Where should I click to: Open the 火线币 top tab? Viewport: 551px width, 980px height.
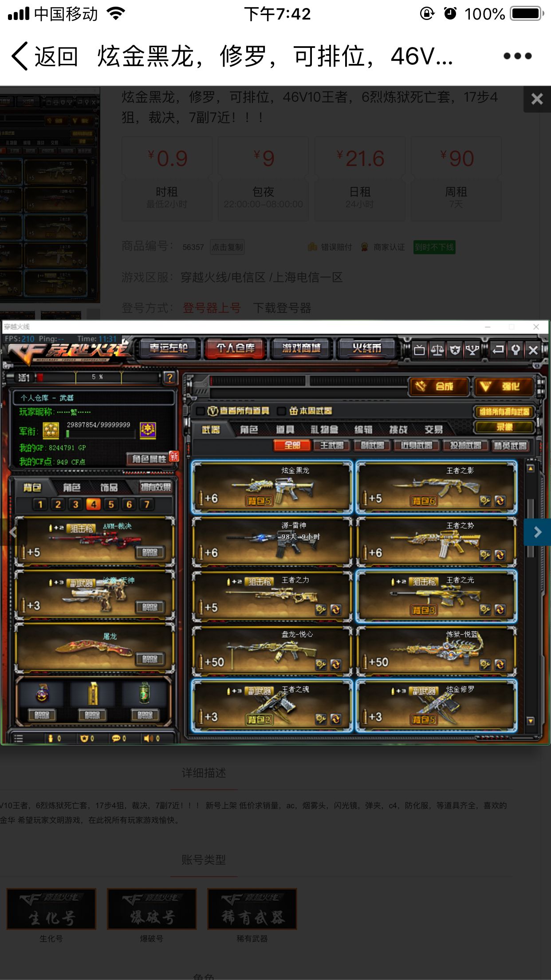coord(366,348)
